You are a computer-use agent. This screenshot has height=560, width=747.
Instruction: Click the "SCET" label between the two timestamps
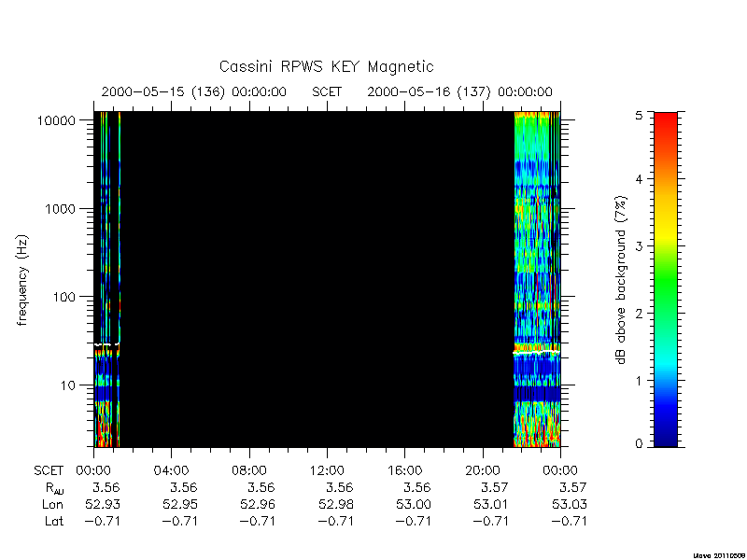click(326, 91)
